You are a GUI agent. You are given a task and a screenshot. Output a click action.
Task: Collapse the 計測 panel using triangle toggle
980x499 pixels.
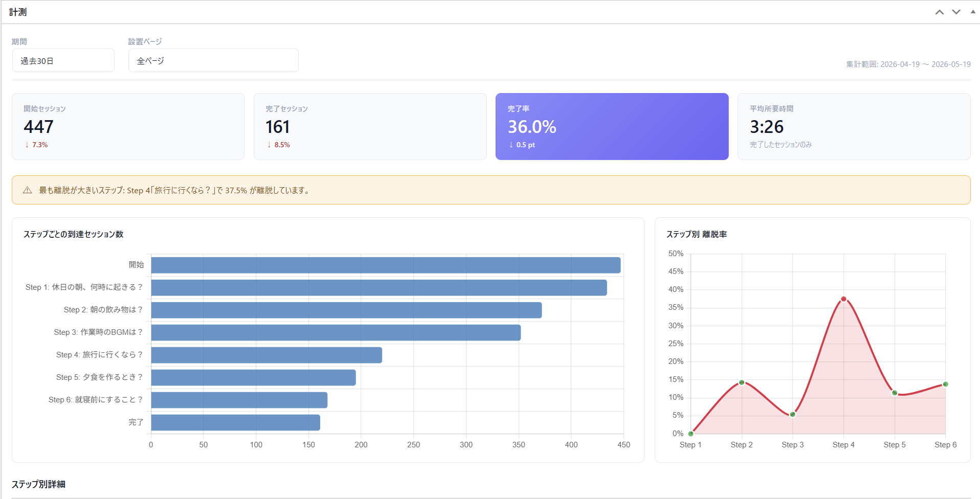click(x=973, y=12)
